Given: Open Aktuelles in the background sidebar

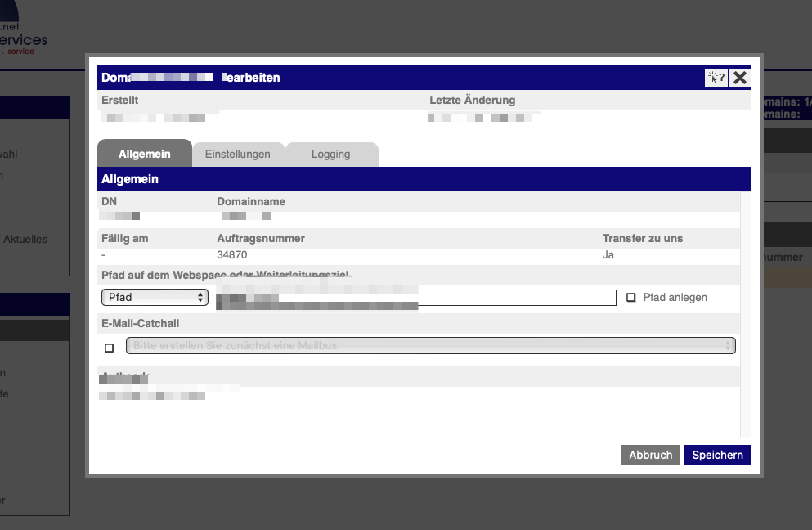Looking at the screenshot, I should [25, 240].
